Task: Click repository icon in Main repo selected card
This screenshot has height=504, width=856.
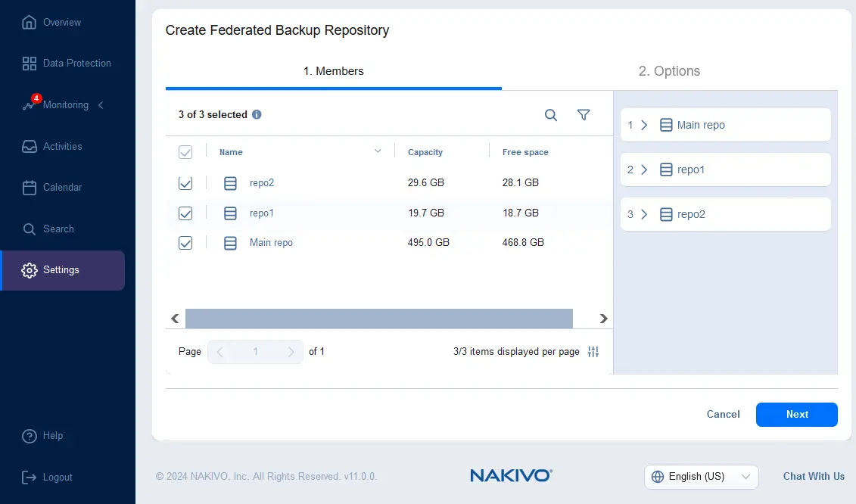Action: pyautogui.click(x=666, y=125)
